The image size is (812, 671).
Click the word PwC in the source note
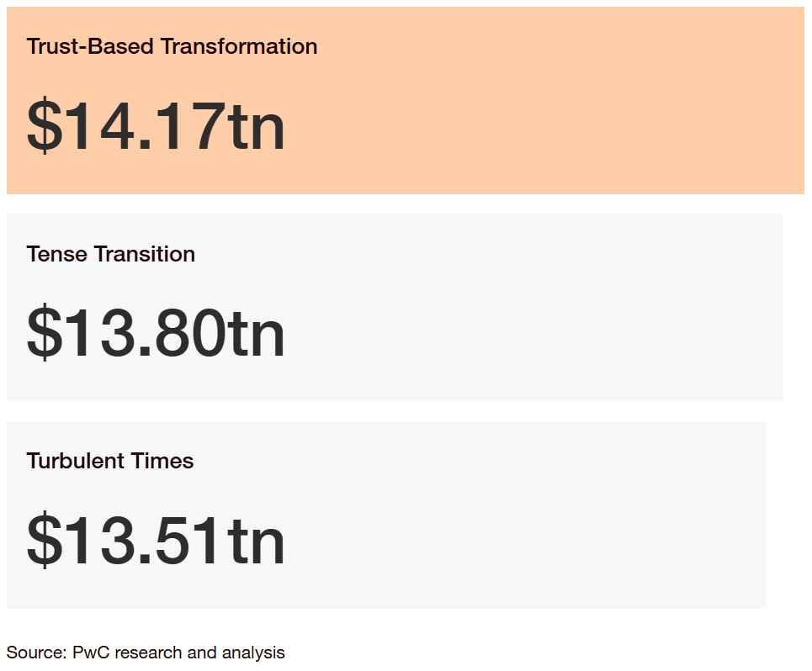pyautogui.click(x=91, y=653)
